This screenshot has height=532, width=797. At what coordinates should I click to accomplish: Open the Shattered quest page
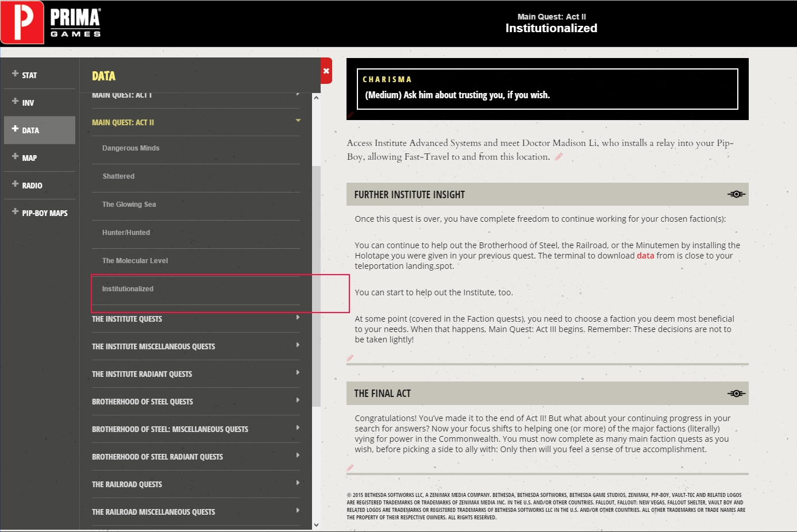[x=196, y=176]
